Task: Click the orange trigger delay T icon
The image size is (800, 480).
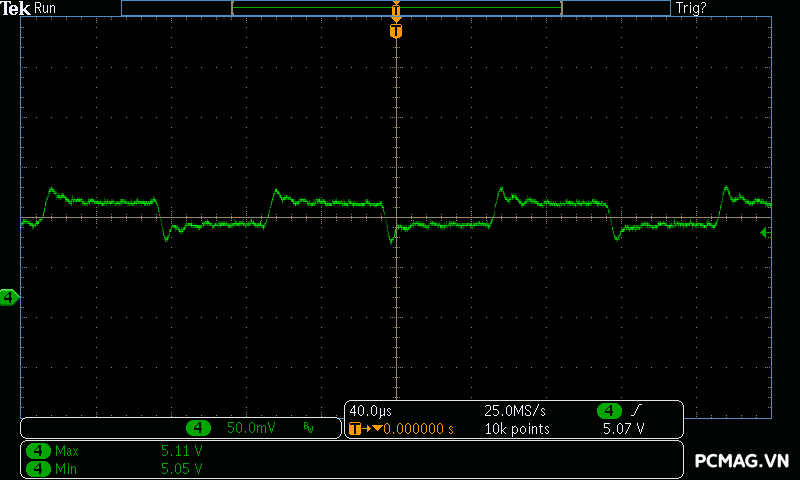Action: coord(355,429)
